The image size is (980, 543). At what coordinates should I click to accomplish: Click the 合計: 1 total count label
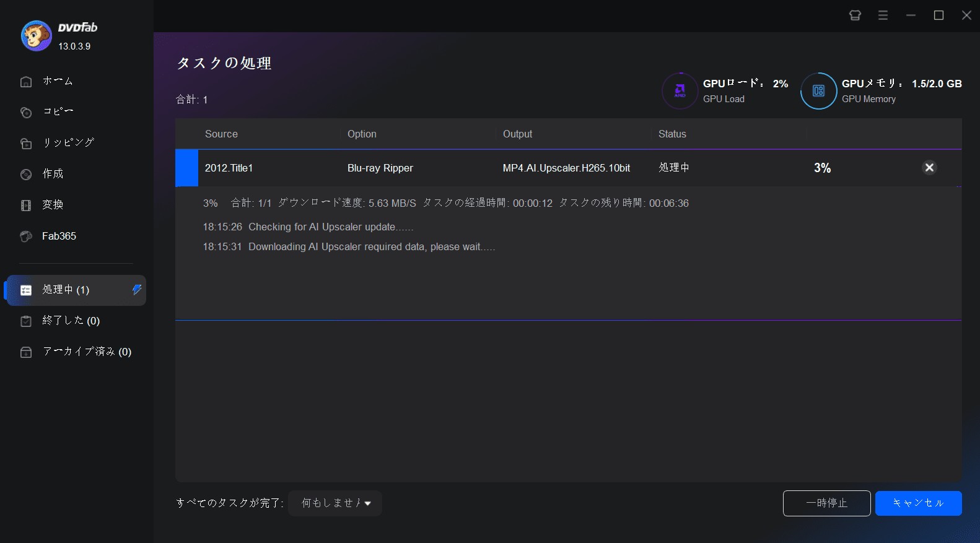pyautogui.click(x=192, y=100)
